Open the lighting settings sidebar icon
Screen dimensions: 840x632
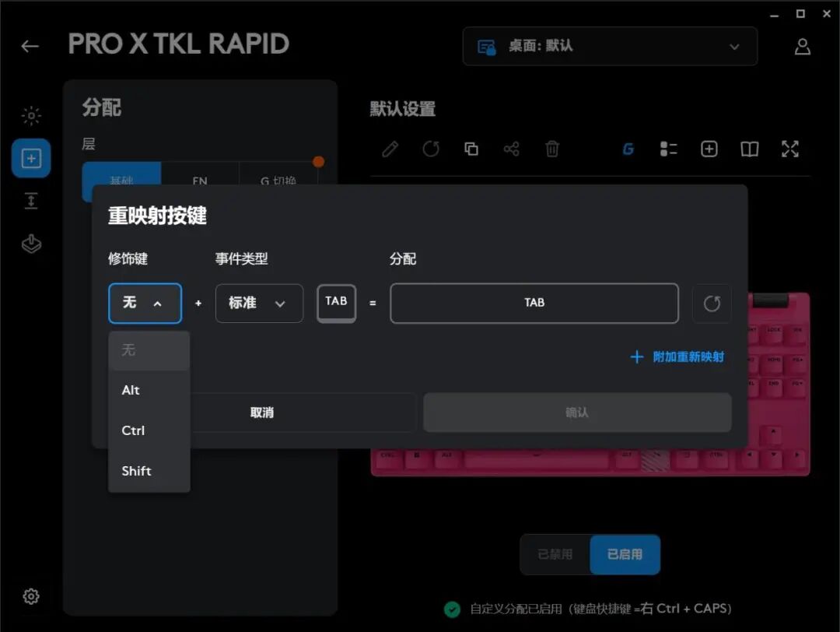click(x=31, y=115)
